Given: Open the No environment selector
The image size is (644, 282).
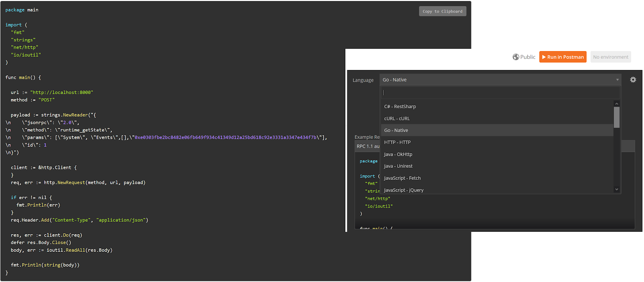Looking at the screenshot, I should (610, 57).
